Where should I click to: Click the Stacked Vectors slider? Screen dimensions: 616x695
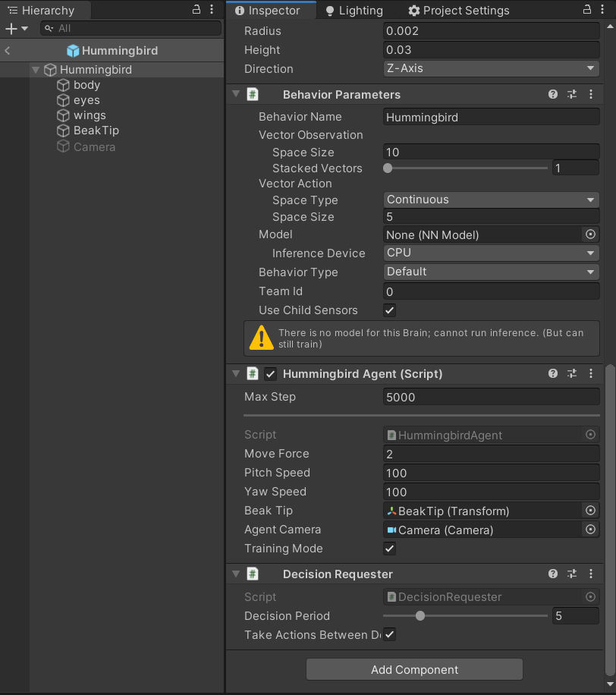coord(465,168)
